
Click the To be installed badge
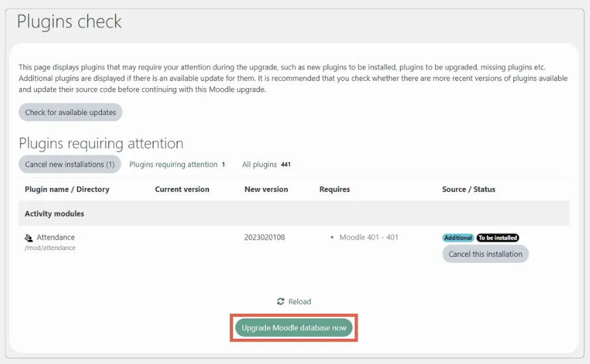click(497, 238)
